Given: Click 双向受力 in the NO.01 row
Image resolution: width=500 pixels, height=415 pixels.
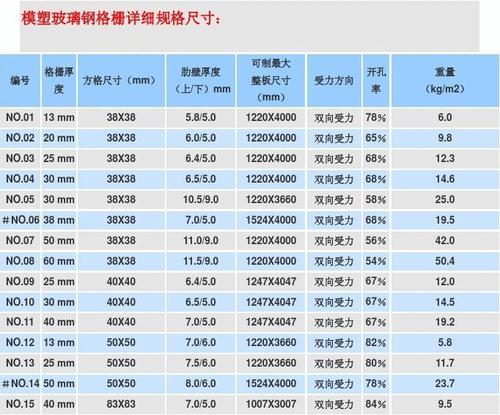Looking at the screenshot, I should [x=334, y=118].
